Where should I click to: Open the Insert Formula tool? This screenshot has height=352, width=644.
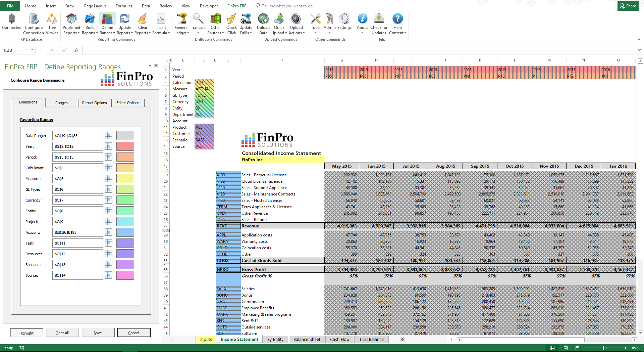coord(161,24)
